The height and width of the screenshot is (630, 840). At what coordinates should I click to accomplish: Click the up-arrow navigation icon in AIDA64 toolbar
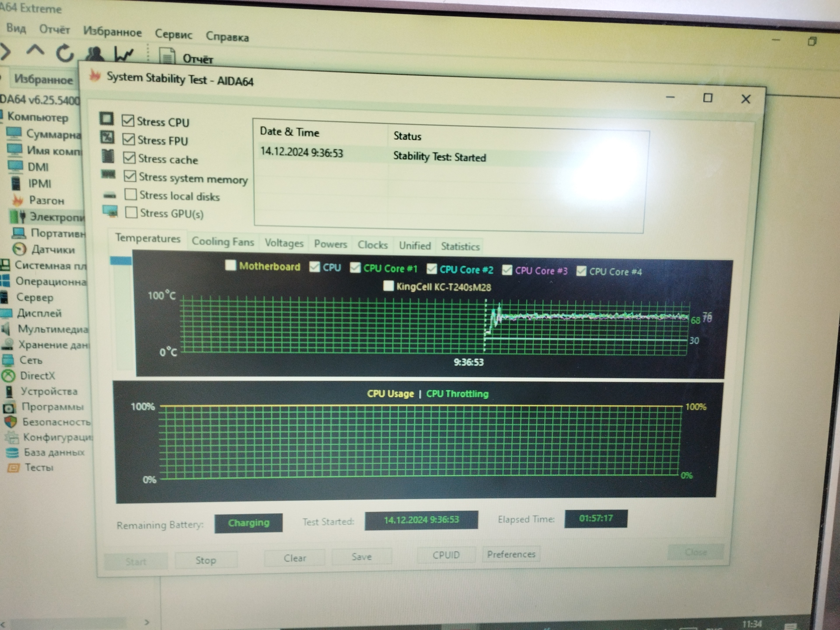35,51
